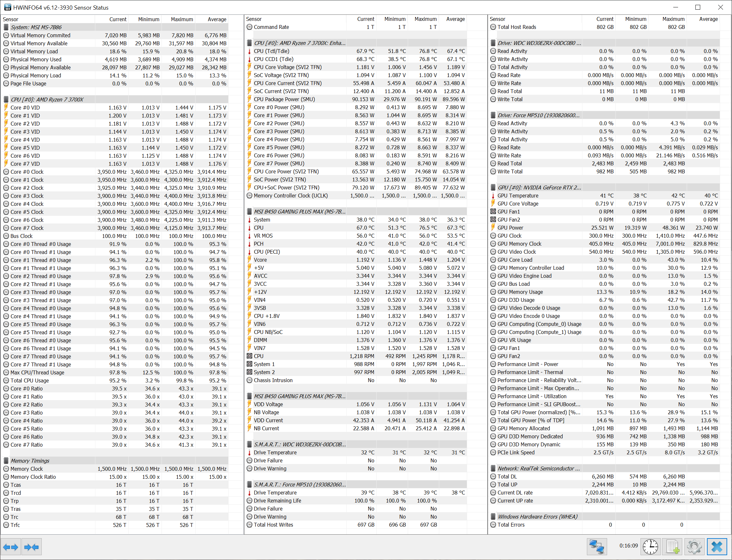Close sensor window with blue X
The width and height of the screenshot is (732, 560).
pyautogui.click(x=717, y=547)
